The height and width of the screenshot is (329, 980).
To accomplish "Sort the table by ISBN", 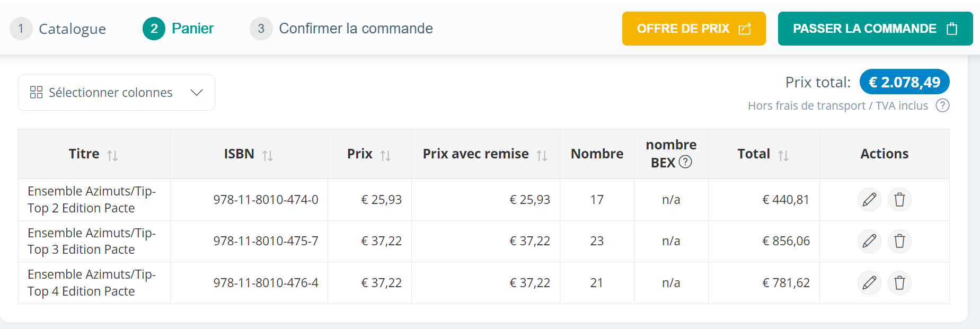I will (268, 155).
